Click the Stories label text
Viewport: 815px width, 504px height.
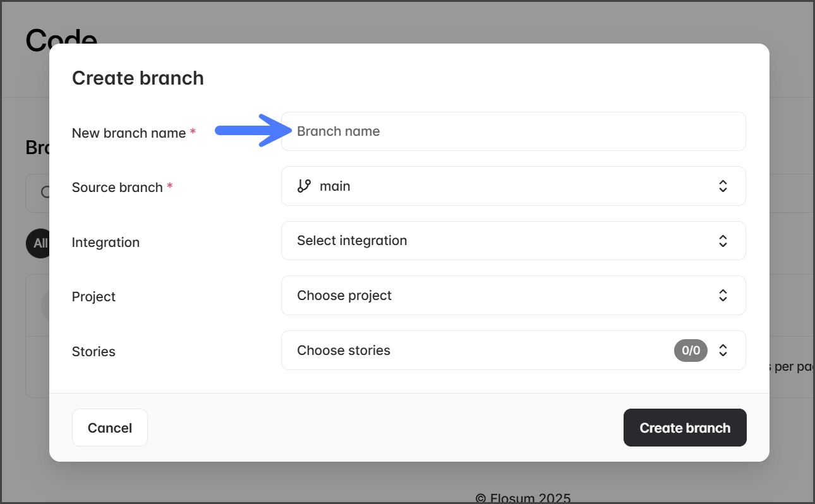pos(94,352)
